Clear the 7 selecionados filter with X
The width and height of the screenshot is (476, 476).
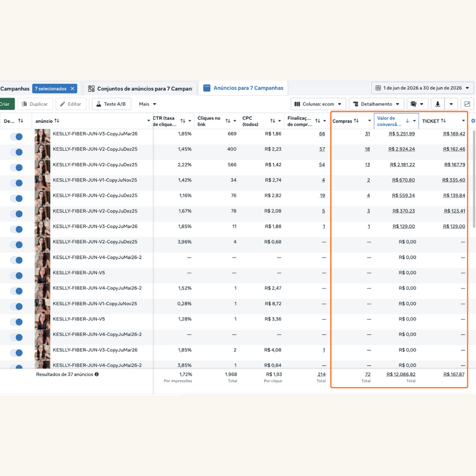point(72,89)
